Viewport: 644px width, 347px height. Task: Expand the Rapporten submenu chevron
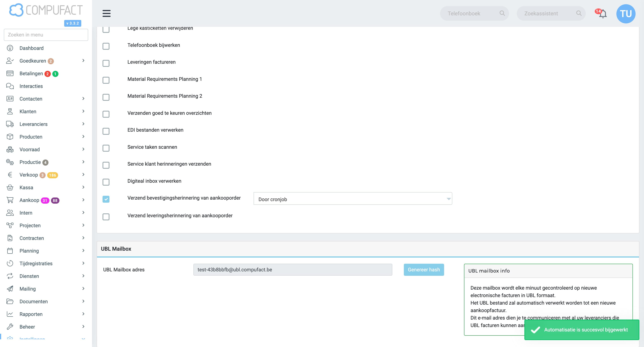point(83,314)
